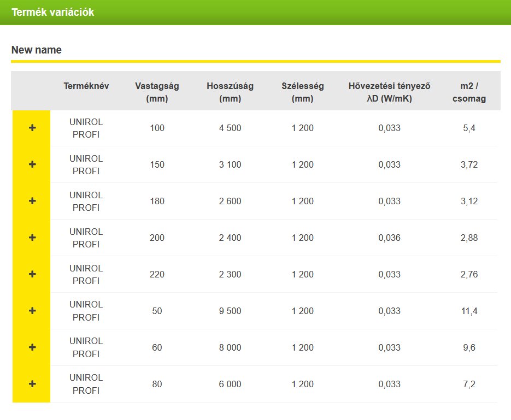Click the m2 / csomag column header
Screen dimensions: 511x420
[469, 92]
